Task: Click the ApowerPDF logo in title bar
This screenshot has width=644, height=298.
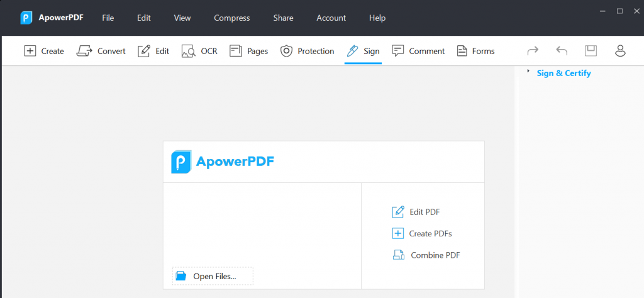Action: tap(26, 18)
